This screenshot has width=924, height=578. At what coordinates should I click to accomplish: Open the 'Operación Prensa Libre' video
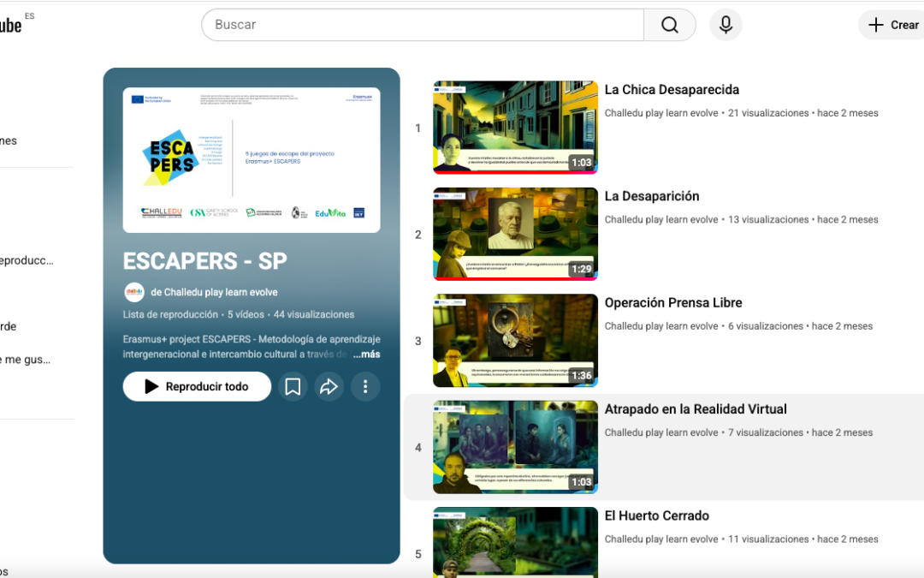tap(673, 302)
